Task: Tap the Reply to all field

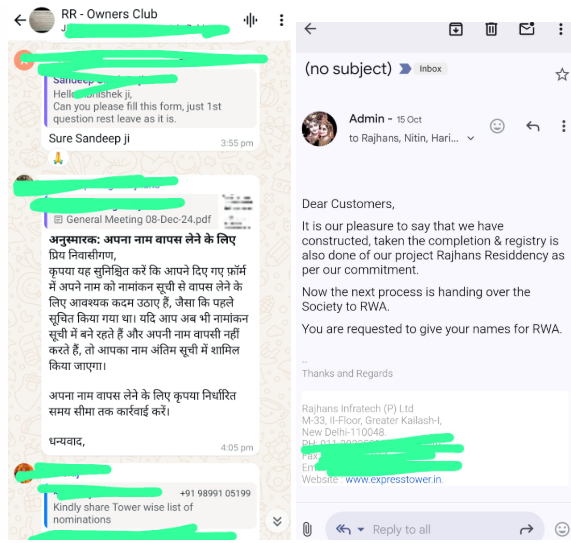Action: [x=402, y=529]
